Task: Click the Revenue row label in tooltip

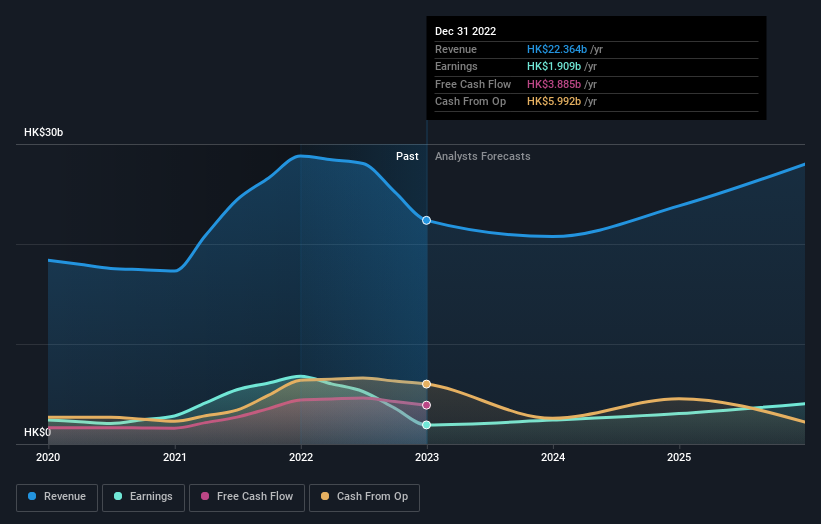Action: 456,49
